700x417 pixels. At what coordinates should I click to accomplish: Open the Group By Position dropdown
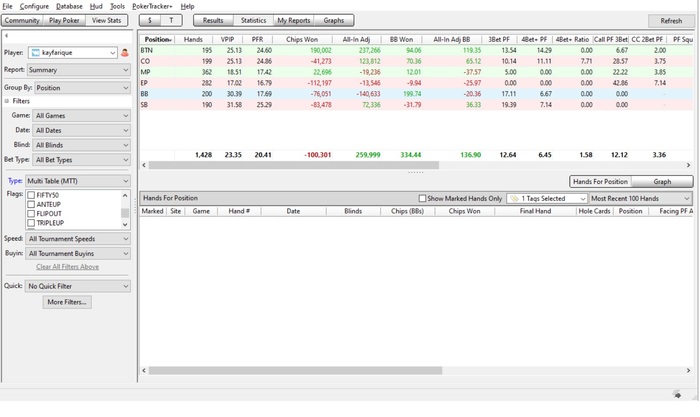point(82,88)
